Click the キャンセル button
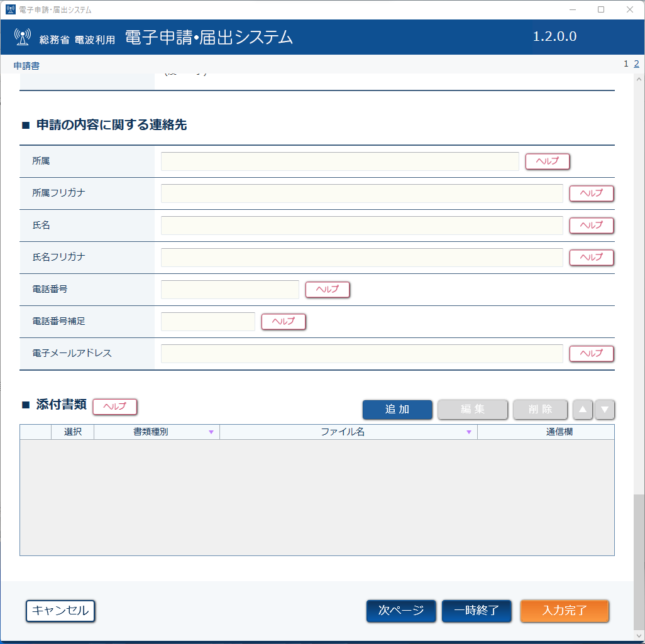This screenshot has height=644, width=645. [60, 611]
